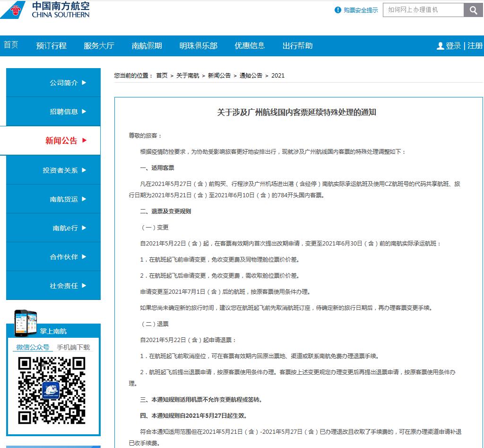Click the China Southern logo

(45, 10)
